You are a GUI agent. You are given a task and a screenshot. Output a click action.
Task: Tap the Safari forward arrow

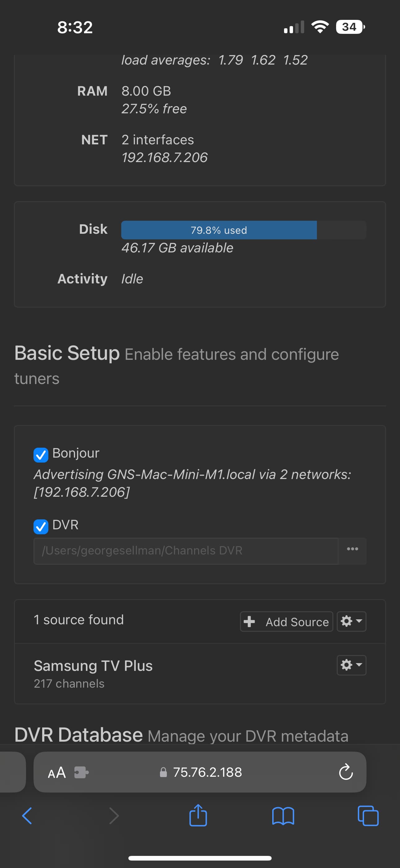[114, 816]
